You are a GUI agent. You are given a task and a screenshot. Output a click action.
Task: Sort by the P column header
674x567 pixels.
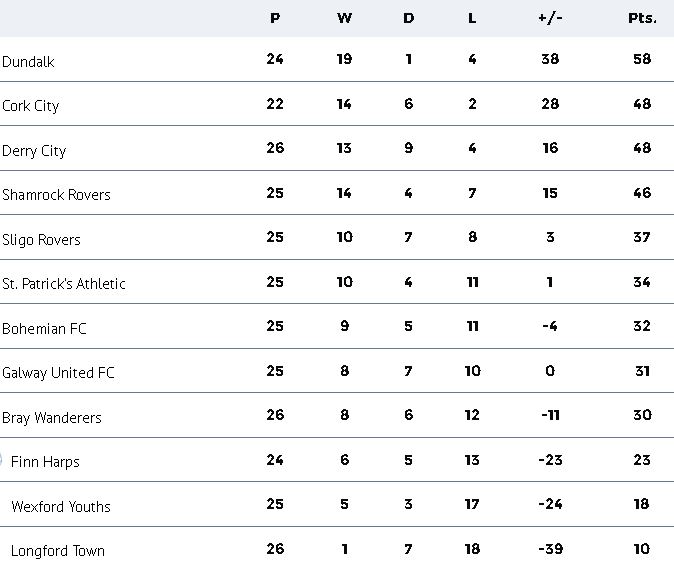coord(275,18)
